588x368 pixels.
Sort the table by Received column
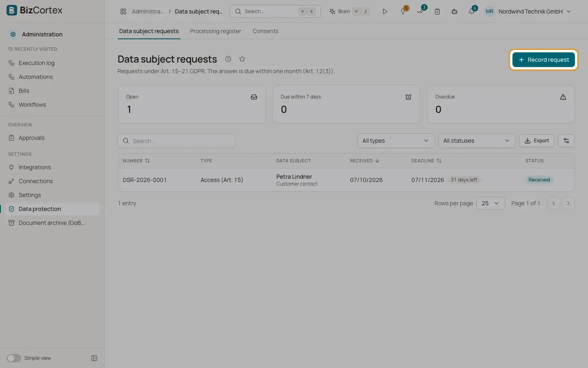click(x=365, y=161)
